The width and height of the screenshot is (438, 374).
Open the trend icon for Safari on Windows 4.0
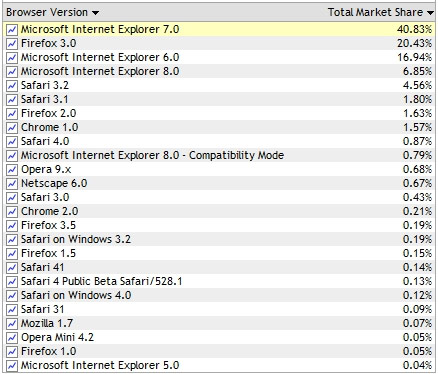click(12, 296)
